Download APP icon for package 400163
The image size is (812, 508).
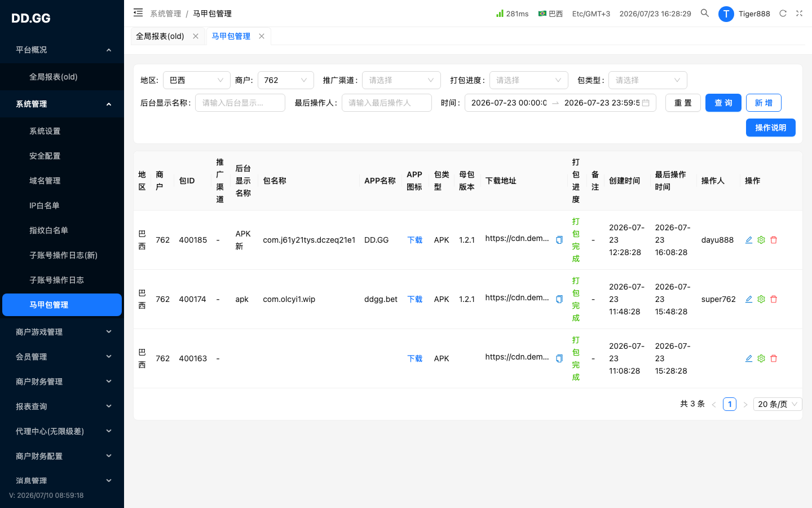tap(415, 358)
